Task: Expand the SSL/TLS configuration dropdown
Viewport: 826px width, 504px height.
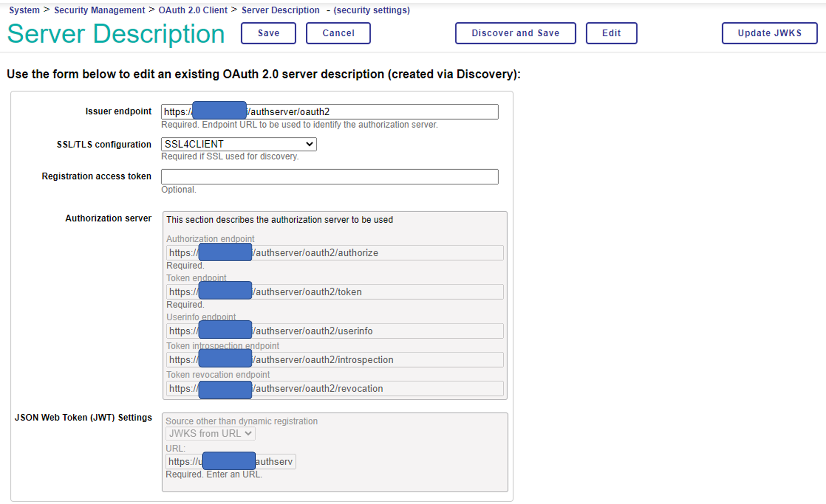Action: [x=239, y=144]
